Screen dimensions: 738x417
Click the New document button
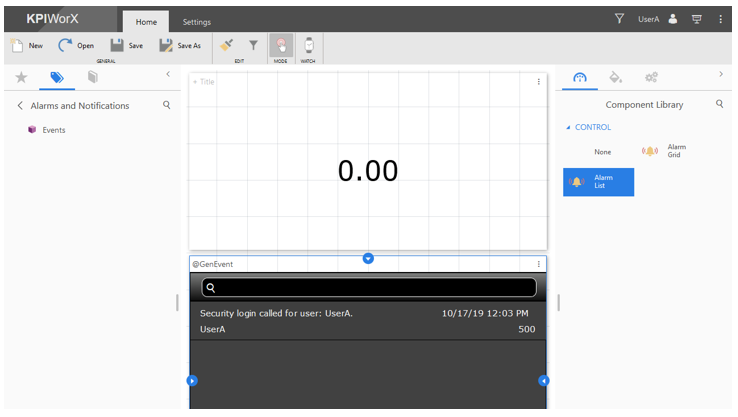[x=26, y=45]
